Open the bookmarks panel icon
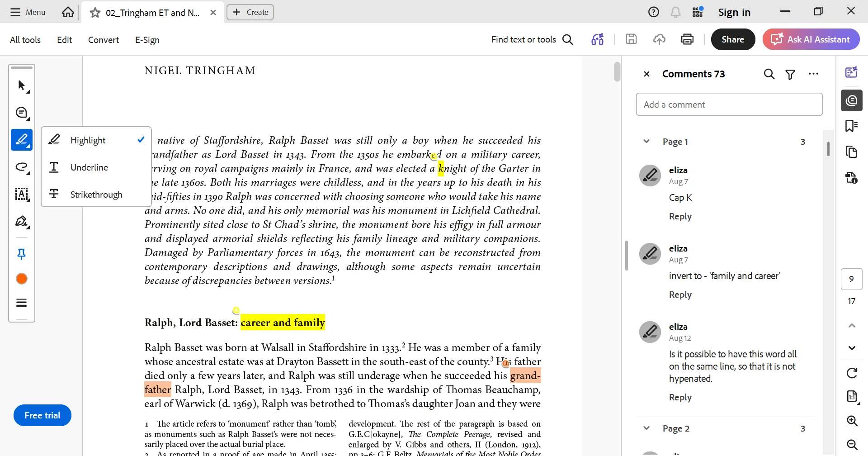868x456 pixels. pyautogui.click(x=852, y=126)
